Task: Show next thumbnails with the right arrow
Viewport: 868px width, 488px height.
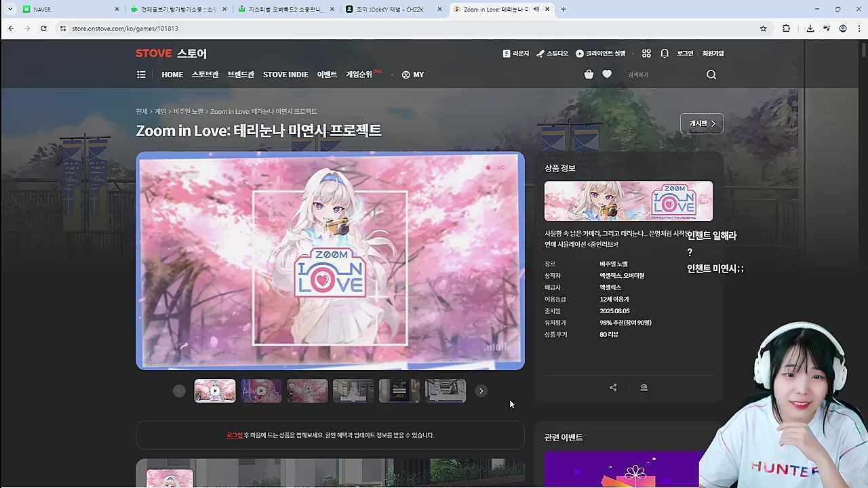Action: [x=481, y=391]
